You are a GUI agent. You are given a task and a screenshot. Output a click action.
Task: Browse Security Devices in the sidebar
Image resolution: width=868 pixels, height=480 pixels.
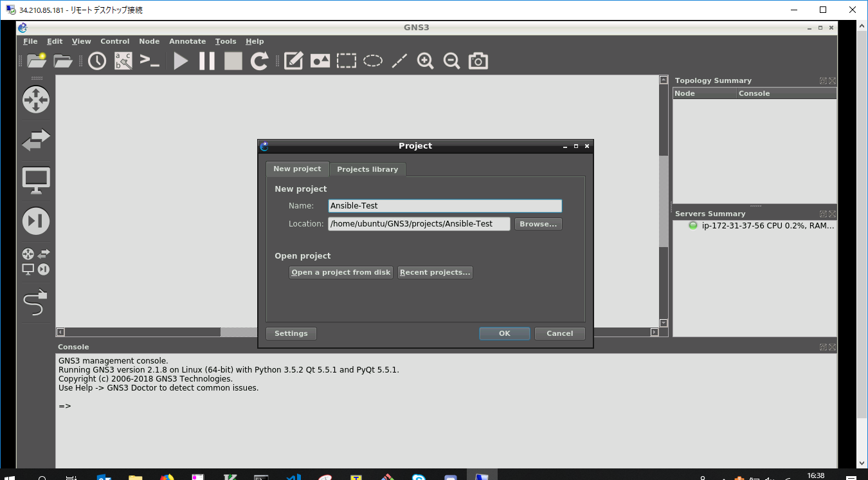tap(36, 221)
